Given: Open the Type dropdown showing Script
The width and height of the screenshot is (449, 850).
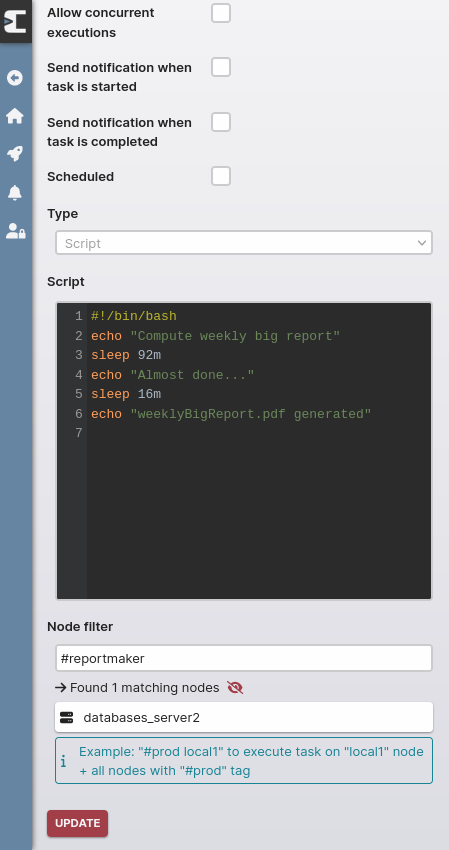Looking at the screenshot, I should pyautogui.click(x=244, y=243).
